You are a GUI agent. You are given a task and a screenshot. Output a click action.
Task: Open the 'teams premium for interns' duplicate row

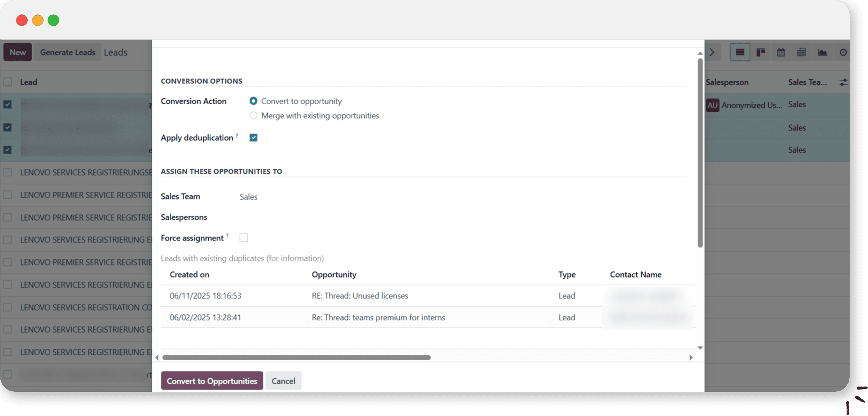coord(378,317)
